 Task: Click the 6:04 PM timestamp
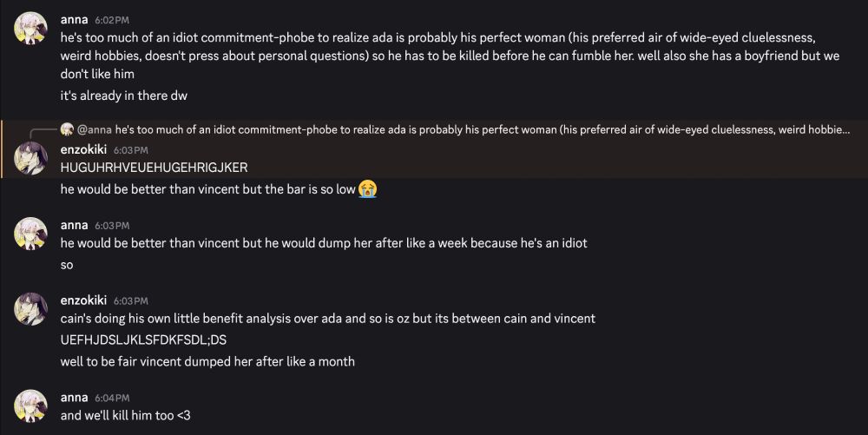111,398
